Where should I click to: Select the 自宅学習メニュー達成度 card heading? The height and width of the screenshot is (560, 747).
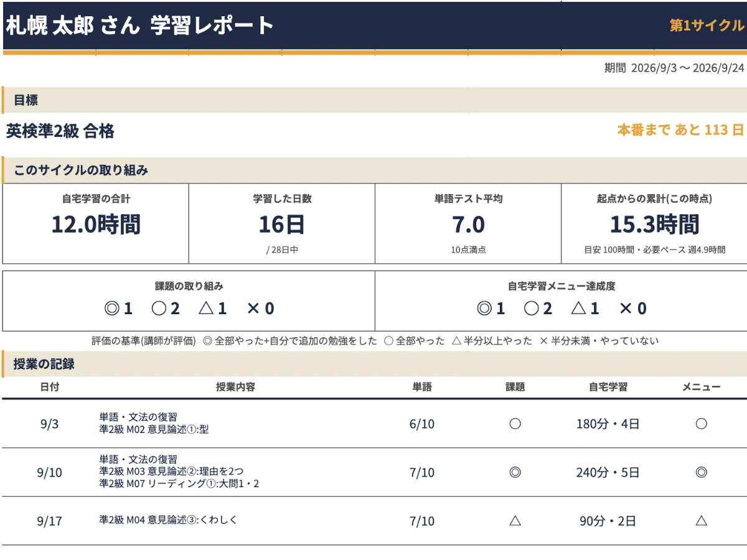click(x=561, y=286)
